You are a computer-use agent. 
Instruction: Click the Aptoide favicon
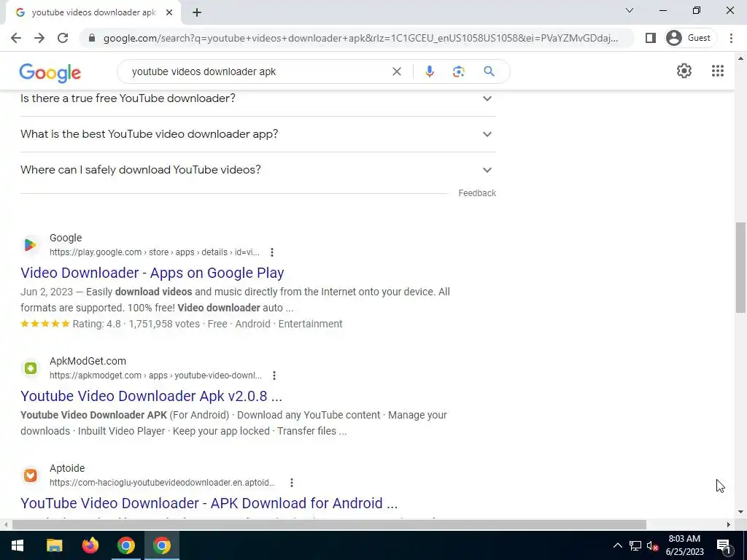pos(31,475)
